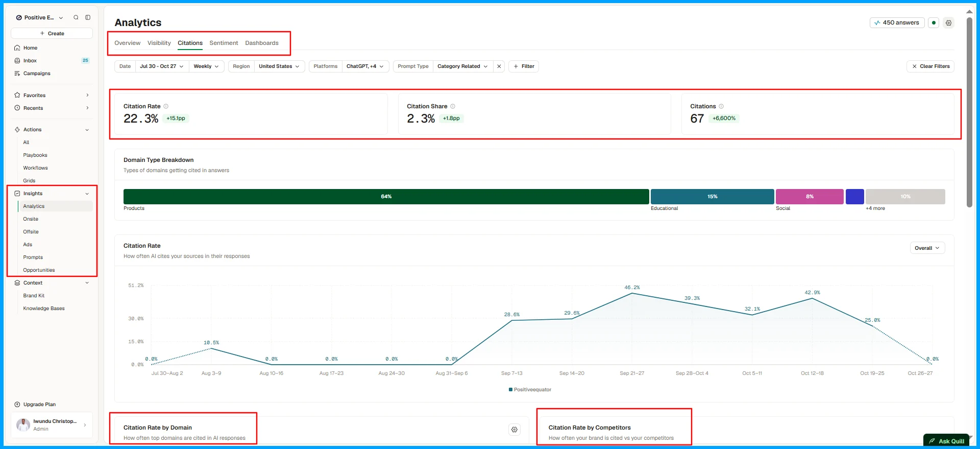980x449 pixels.
Task: Open the Positive E... workspace switcher
Action: coord(40,17)
